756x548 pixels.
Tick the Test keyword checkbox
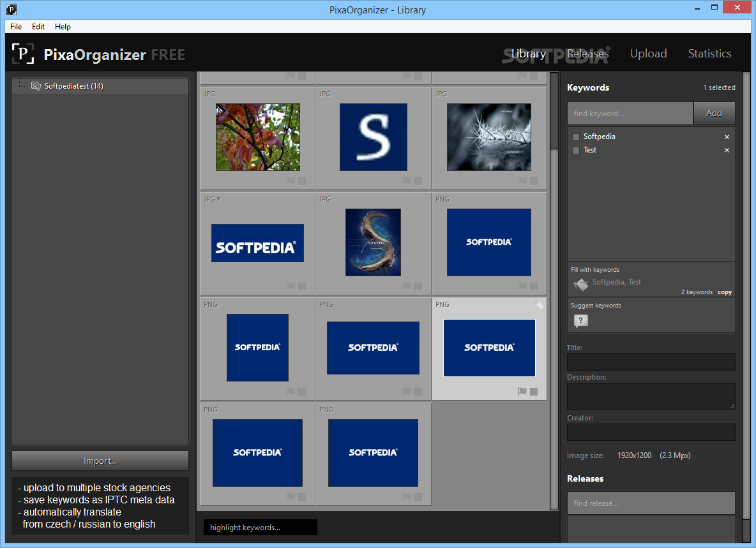coord(576,151)
